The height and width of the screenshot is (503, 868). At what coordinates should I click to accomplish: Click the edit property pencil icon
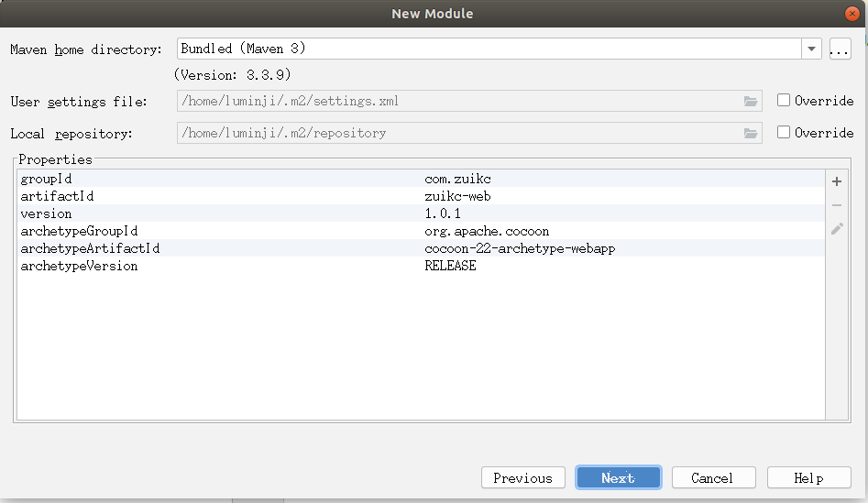tap(837, 229)
